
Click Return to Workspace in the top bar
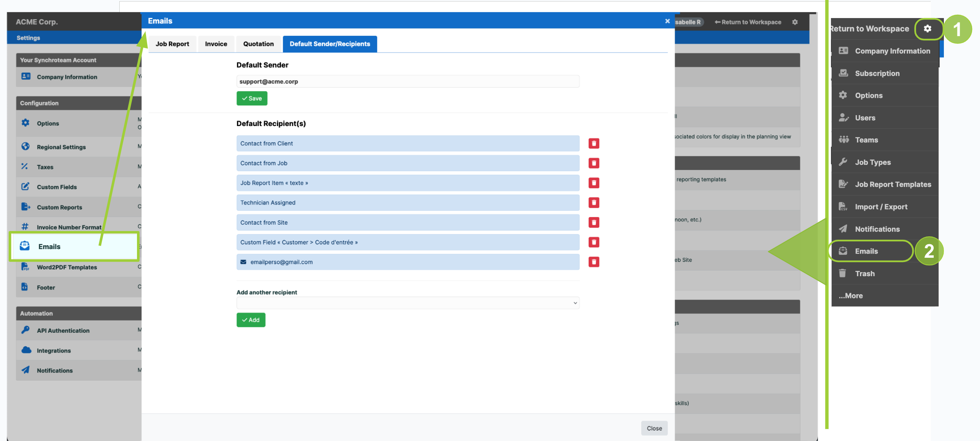coord(748,22)
